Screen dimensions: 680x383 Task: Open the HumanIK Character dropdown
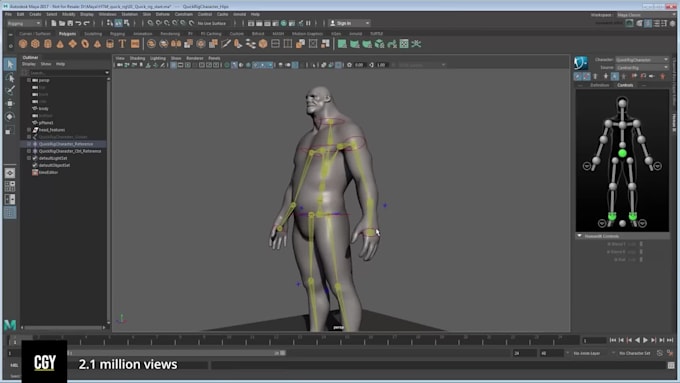pyautogui.click(x=641, y=59)
